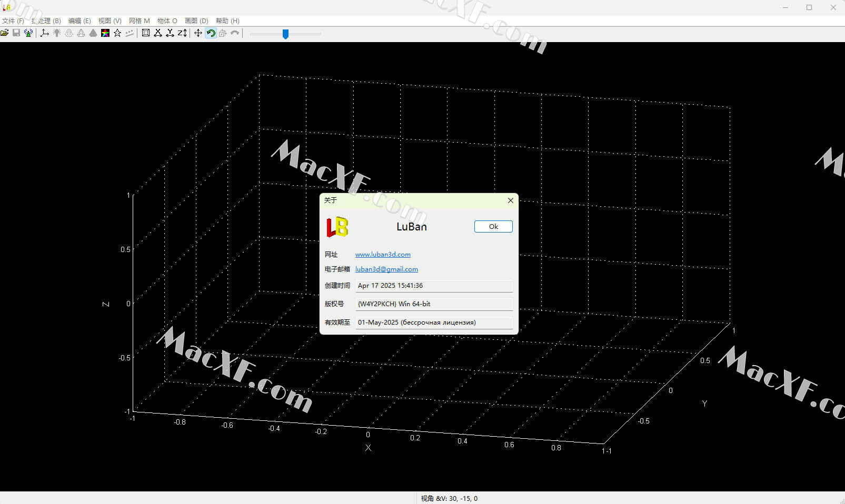845x504 pixels.
Task: Select the solid shaded cone icon
Action: [93, 33]
